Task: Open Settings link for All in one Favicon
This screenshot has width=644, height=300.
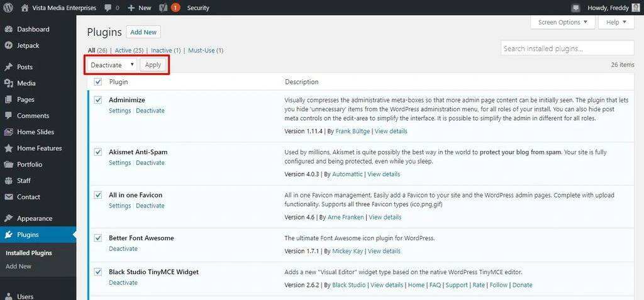Action: (x=119, y=206)
